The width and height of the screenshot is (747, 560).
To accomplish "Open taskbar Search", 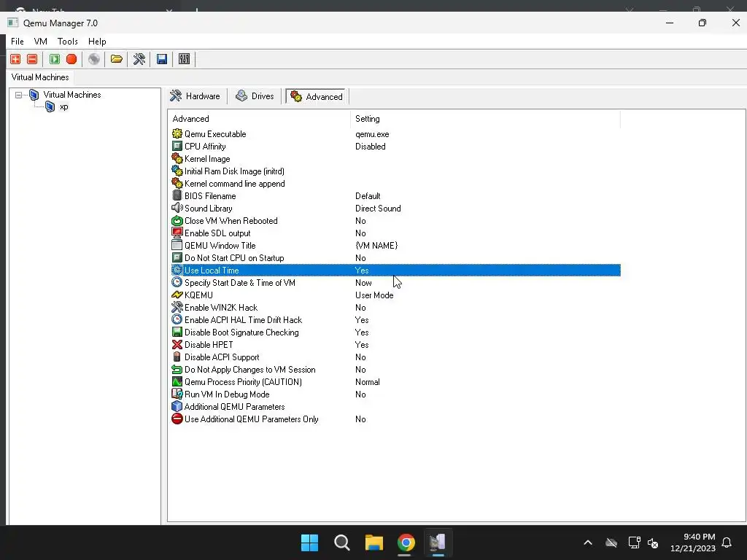I will pyautogui.click(x=341, y=542).
